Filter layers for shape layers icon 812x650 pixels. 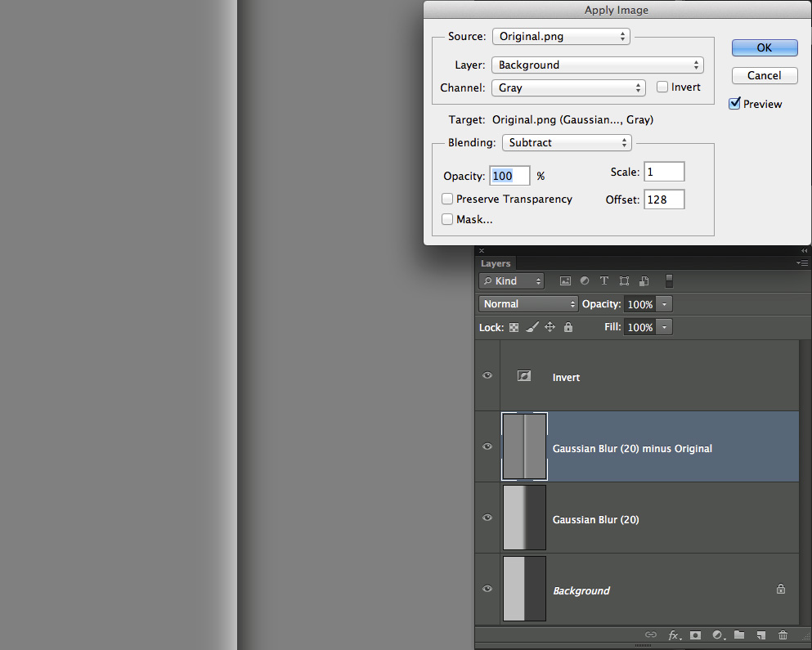(624, 280)
